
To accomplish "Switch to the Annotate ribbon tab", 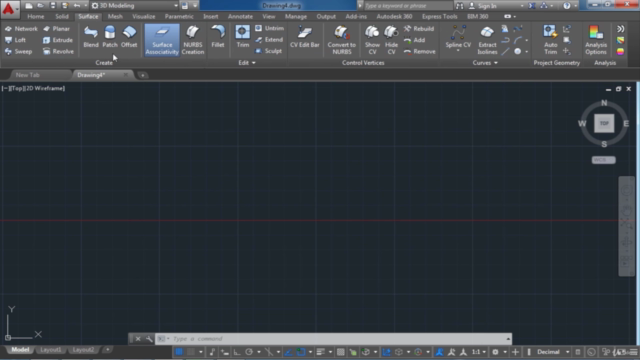I will (240, 16).
